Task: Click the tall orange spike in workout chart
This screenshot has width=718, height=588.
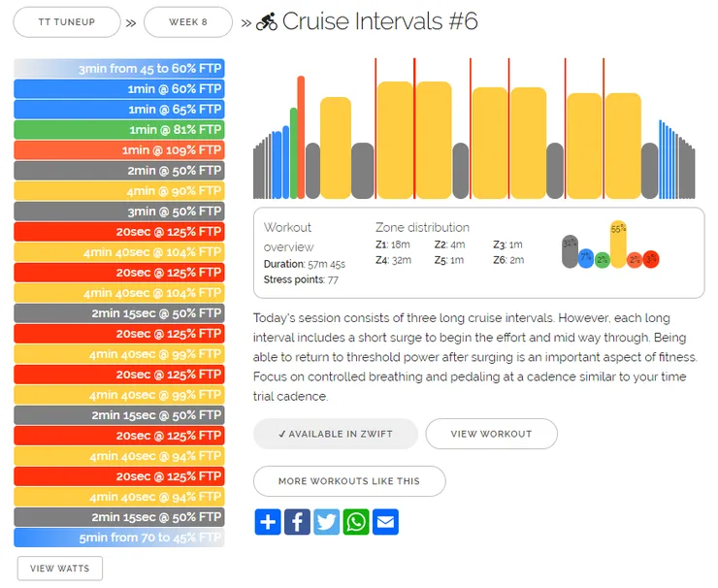Action: click(x=301, y=138)
